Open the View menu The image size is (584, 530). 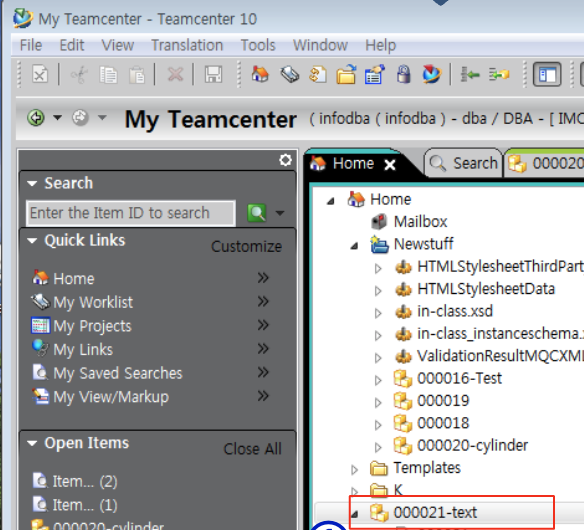click(x=118, y=45)
